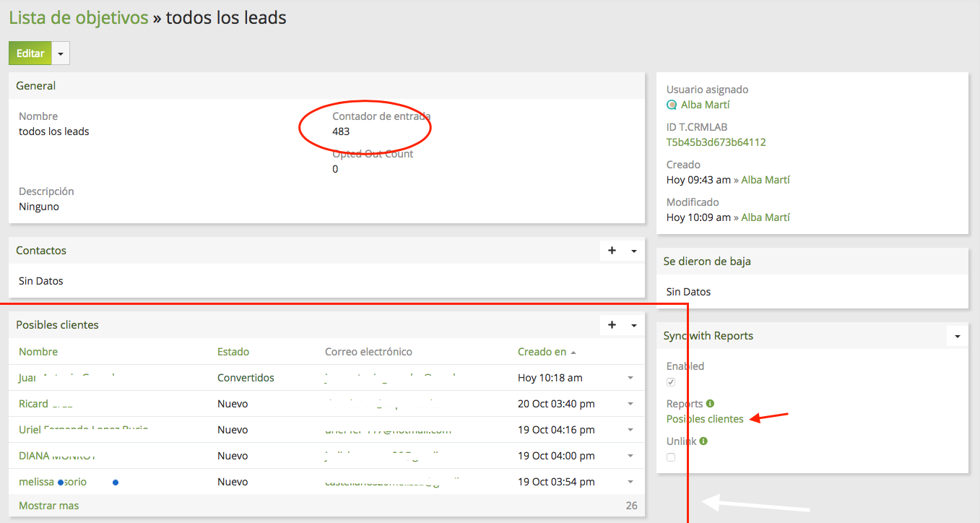Click the info icon next to Reports

pyautogui.click(x=710, y=404)
